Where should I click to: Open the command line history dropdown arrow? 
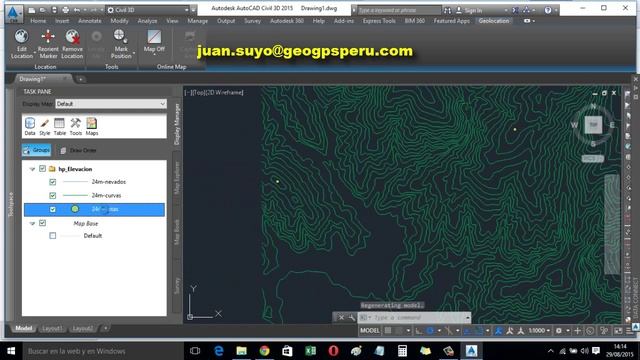[x=468, y=318]
